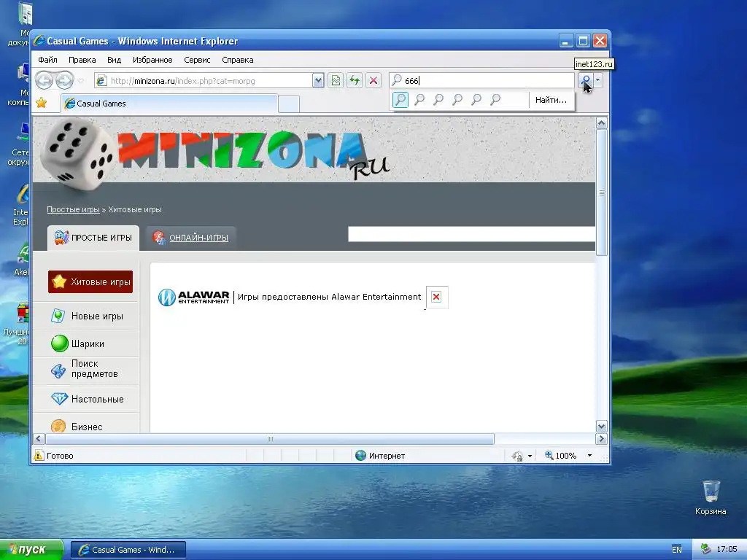Screen dimensions: 747x560
Task: Click the horizontal scrollbar thumb
Action: click(270, 439)
